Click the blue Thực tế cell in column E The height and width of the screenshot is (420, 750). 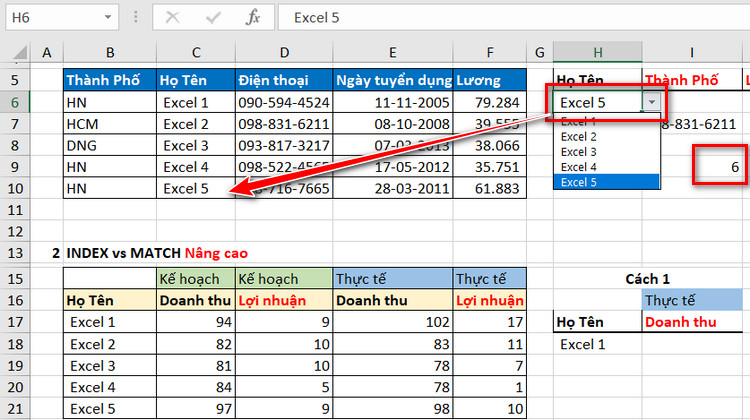[393, 278]
